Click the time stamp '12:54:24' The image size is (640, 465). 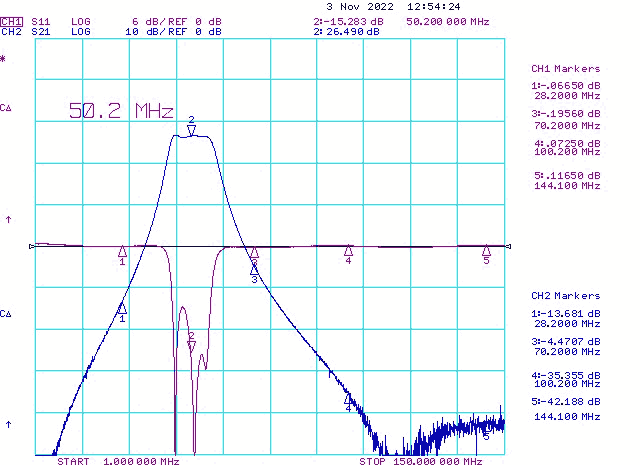coord(433,7)
